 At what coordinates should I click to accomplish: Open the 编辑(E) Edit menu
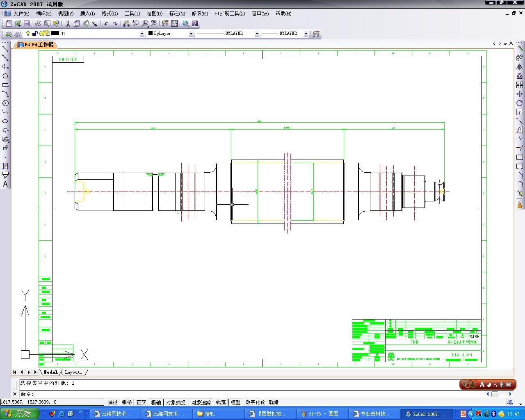coord(43,14)
